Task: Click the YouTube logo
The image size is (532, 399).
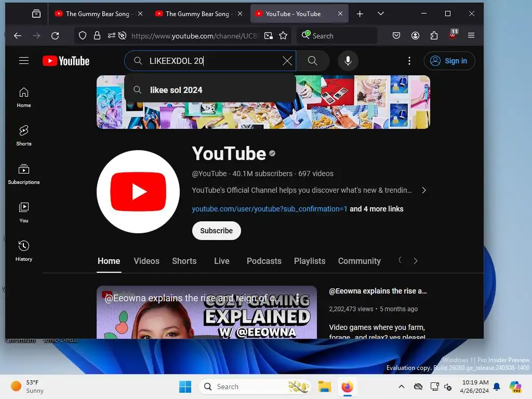Action: coord(66,61)
